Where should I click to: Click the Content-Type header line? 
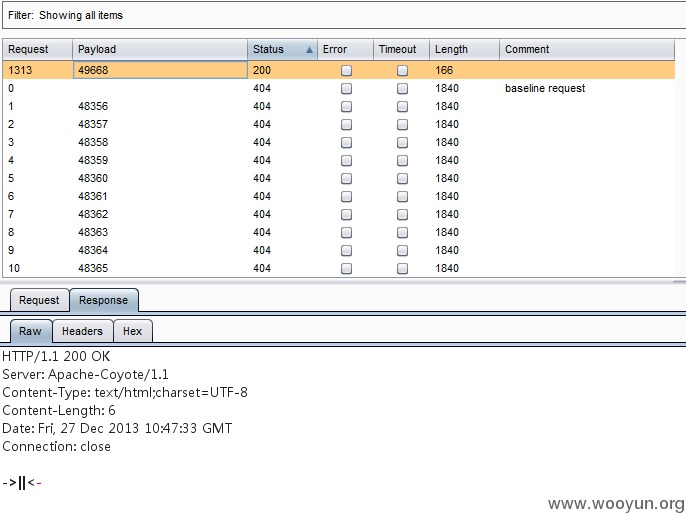click(125, 392)
